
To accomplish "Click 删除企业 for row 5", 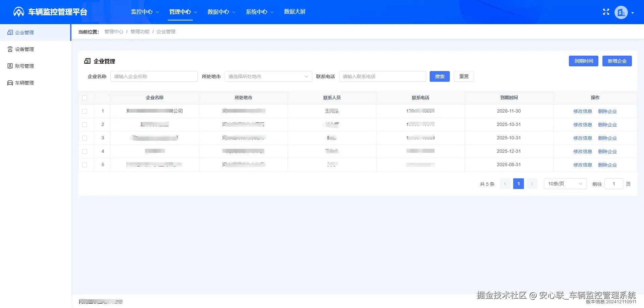I will pyautogui.click(x=607, y=165).
